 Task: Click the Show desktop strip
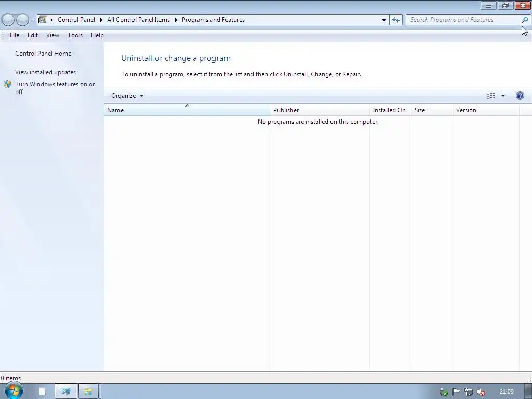pyautogui.click(x=528, y=392)
